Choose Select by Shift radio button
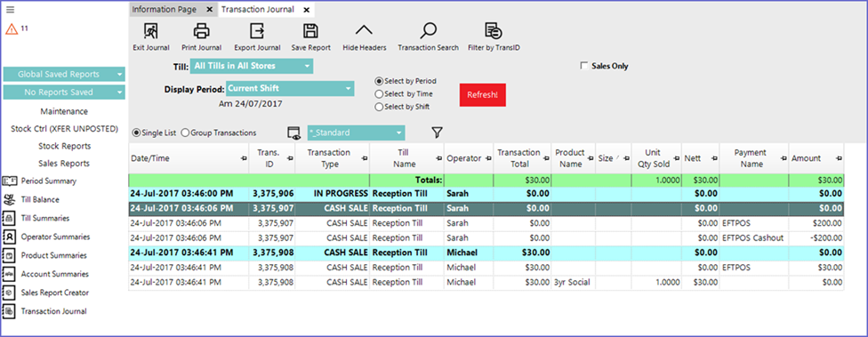The image size is (868, 337). [379, 107]
